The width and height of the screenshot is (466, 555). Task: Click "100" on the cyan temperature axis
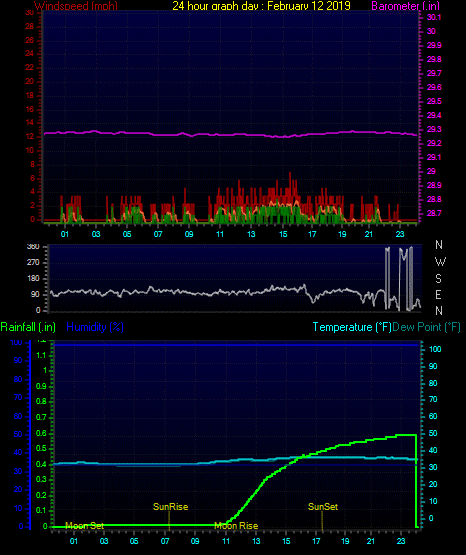click(x=435, y=349)
